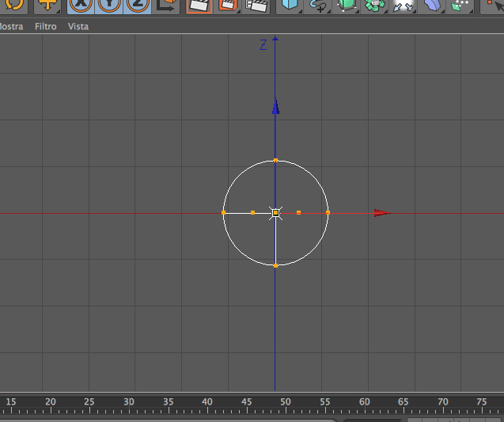This screenshot has height=422, width=504.
Task: Click the red X axis arrow handle
Action: coord(382,213)
